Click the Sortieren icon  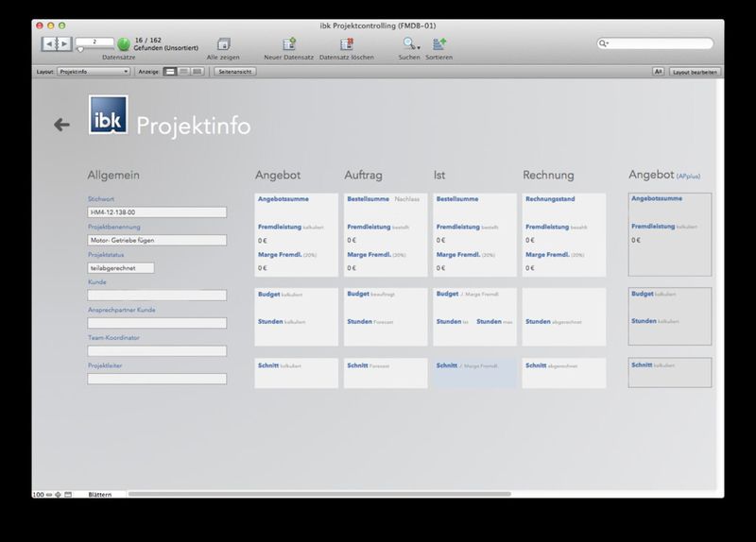pyautogui.click(x=439, y=44)
